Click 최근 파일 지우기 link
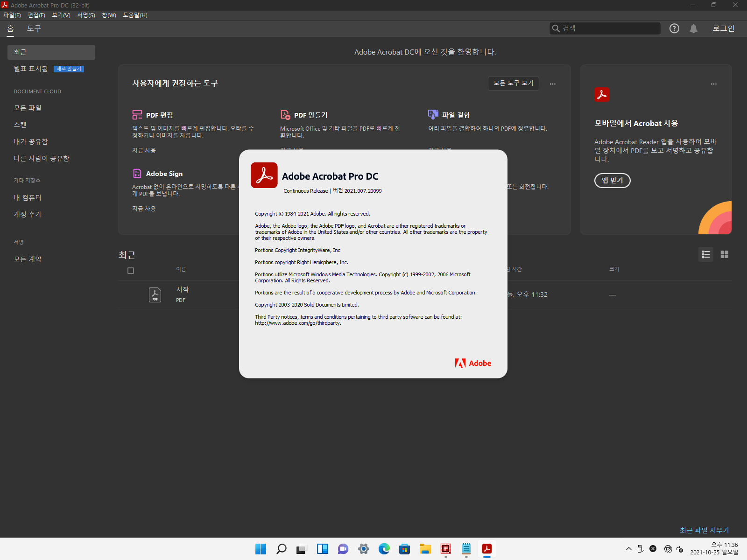Screen dimensions: 747x560 pos(705,530)
